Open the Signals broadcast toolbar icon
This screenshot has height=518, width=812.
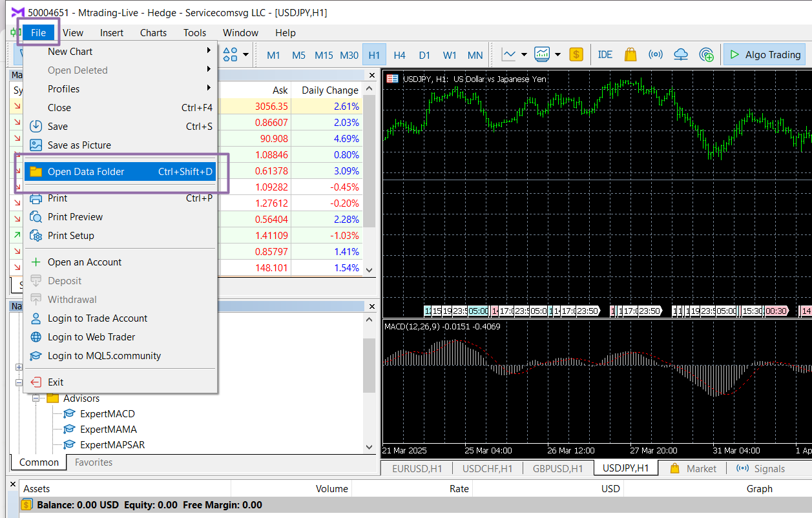click(x=656, y=54)
